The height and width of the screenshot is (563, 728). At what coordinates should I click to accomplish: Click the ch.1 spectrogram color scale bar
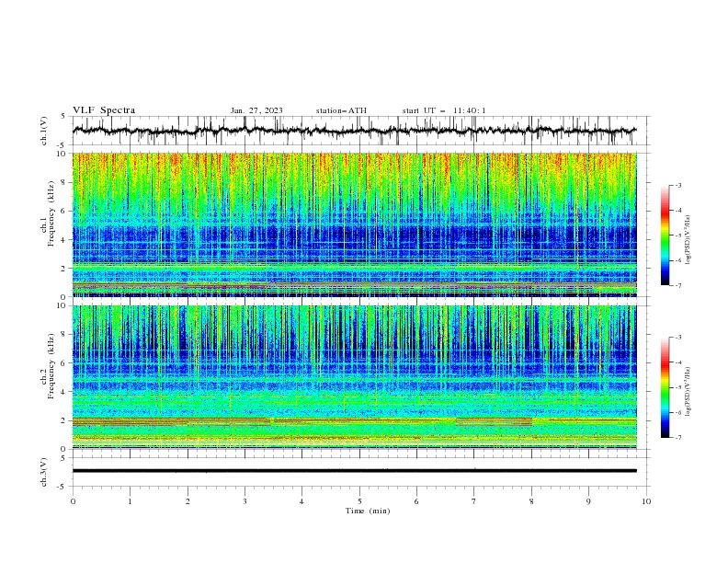click(665, 235)
